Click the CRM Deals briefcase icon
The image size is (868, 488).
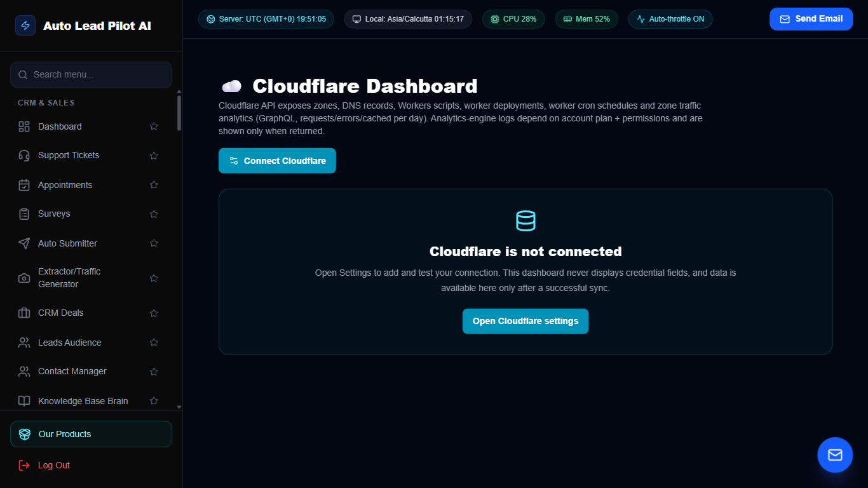[x=24, y=313]
